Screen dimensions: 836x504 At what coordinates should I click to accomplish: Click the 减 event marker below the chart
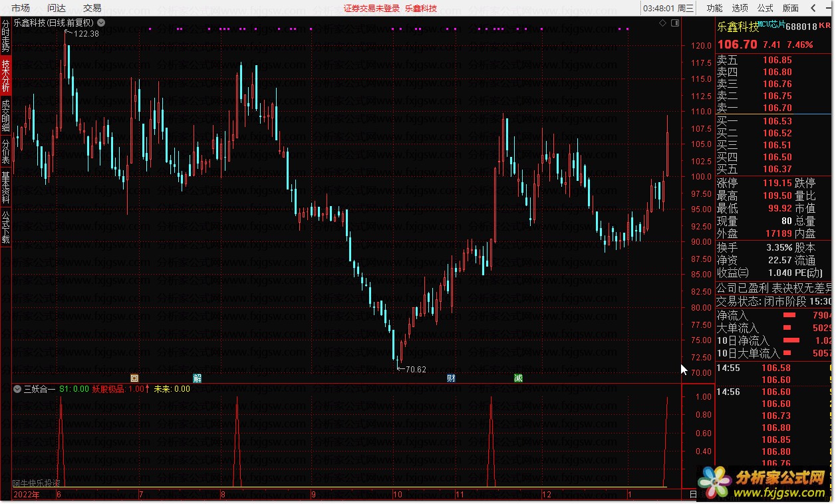(x=518, y=378)
